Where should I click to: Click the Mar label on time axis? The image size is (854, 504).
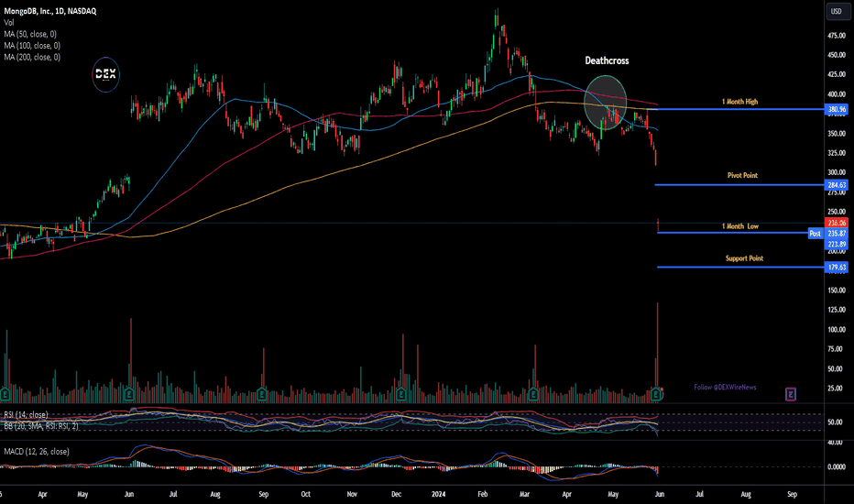click(x=524, y=494)
